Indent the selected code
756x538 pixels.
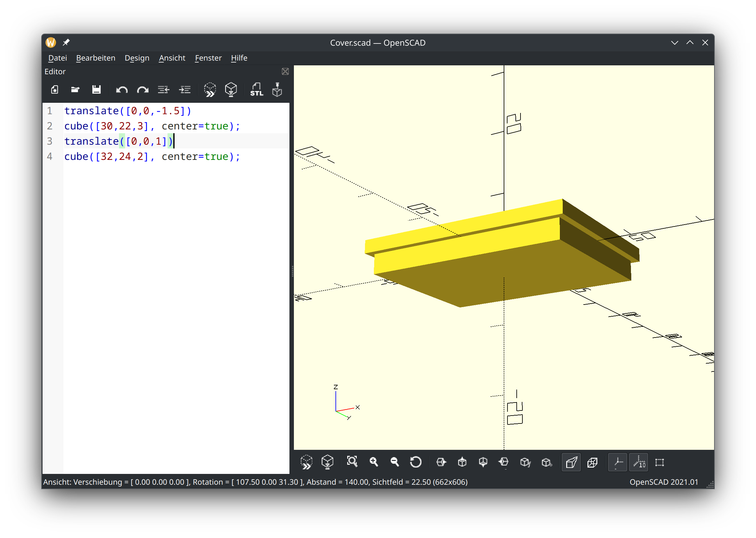point(185,90)
